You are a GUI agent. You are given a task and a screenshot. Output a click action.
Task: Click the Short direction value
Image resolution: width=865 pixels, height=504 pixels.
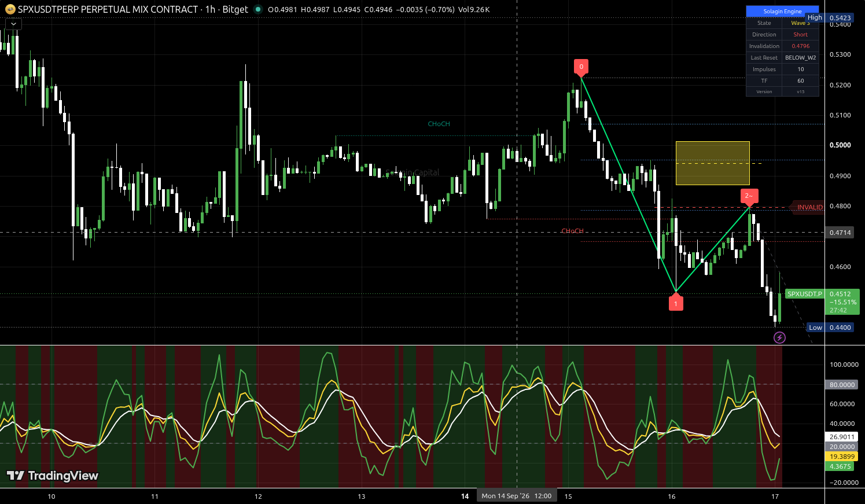[800, 35]
